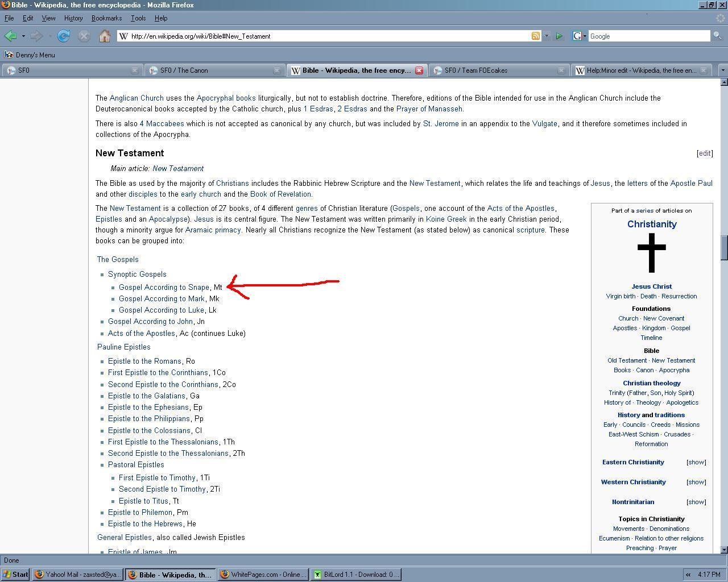The width and height of the screenshot is (728, 582).
Task: Click the edit link for New Testament
Action: tap(705, 153)
